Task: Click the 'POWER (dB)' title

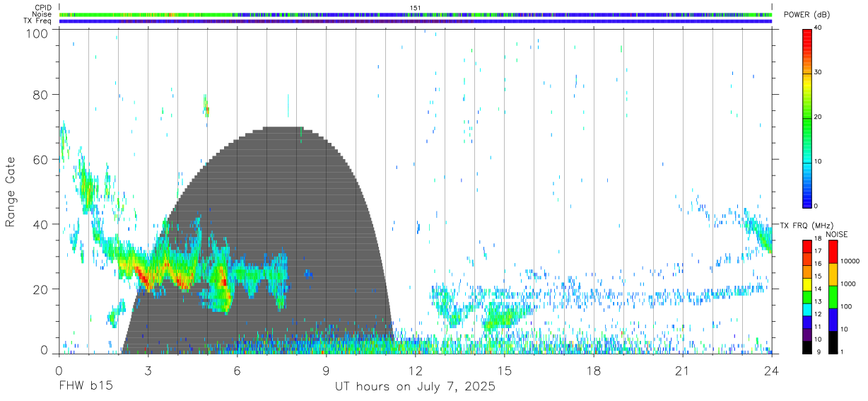Action: (807, 15)
